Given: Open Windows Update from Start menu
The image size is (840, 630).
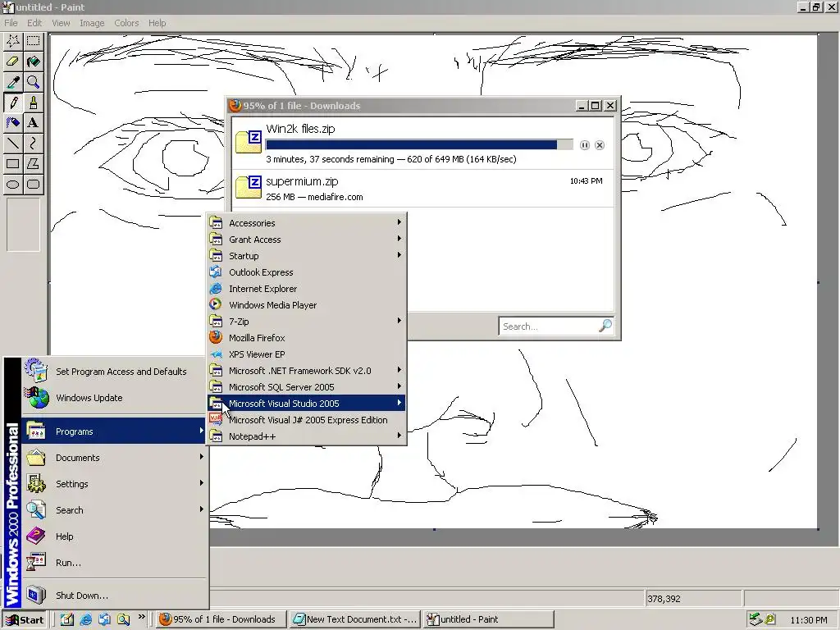Looking at the screenshot, I should coord(114,398).
